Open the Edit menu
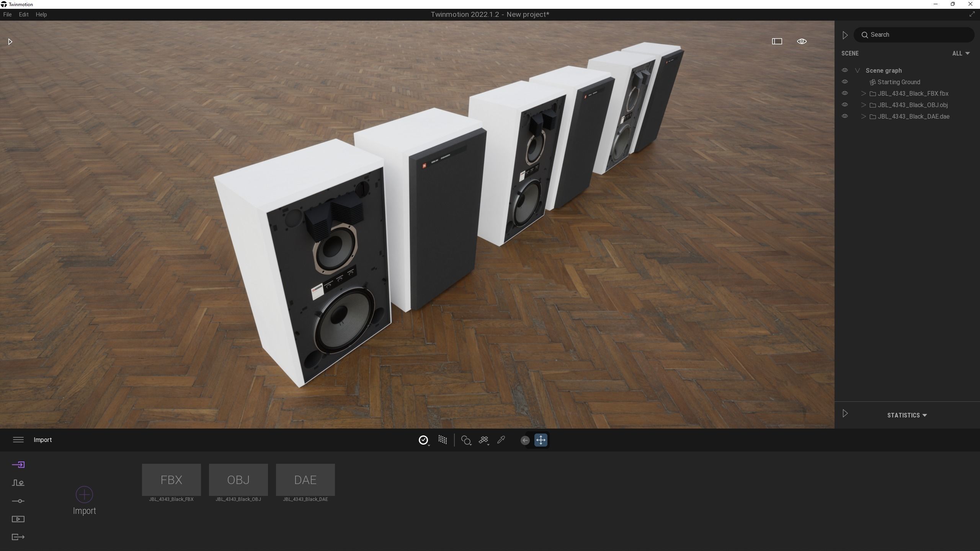 (24, 15)
